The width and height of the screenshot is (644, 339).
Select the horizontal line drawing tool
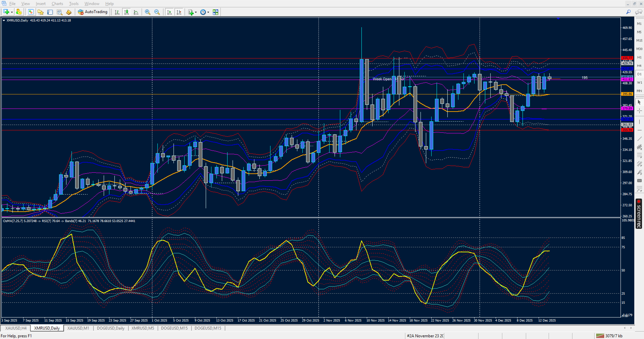639,130
